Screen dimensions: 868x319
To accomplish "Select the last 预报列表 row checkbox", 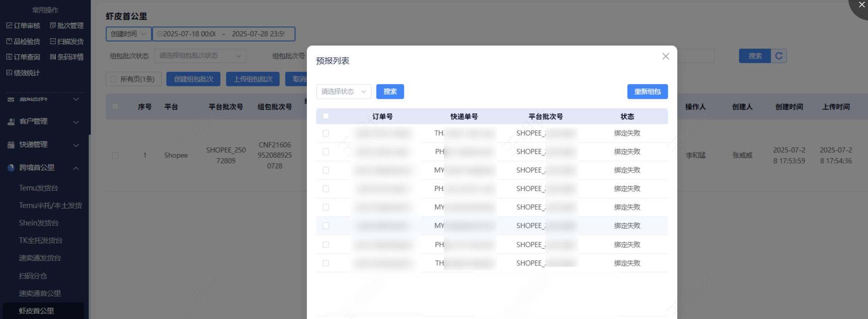I will (x=326, y=263).
